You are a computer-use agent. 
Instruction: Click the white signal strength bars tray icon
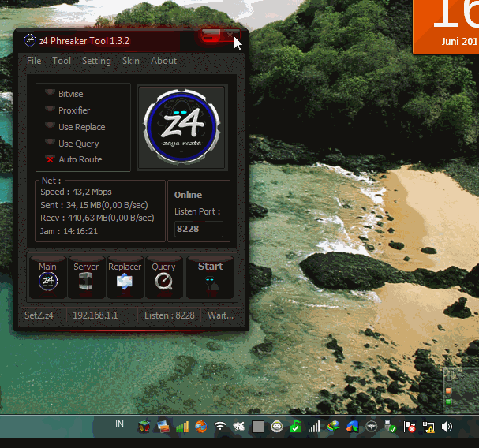[x=314, y=427]
